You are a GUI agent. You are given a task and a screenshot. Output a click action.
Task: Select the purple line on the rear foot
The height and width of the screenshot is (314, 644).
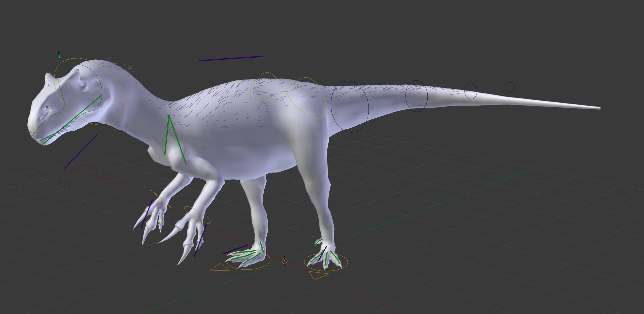(322, 253)
